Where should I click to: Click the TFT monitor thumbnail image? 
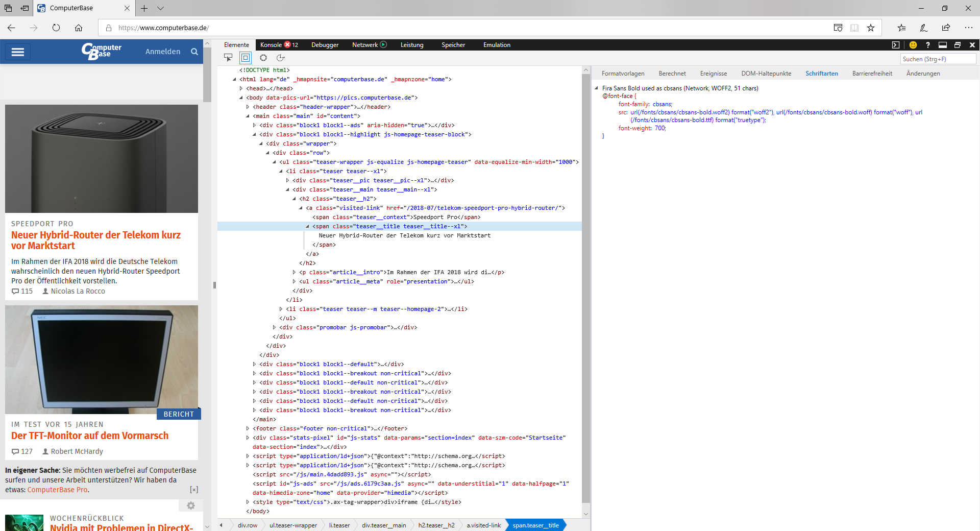(102, 359)
